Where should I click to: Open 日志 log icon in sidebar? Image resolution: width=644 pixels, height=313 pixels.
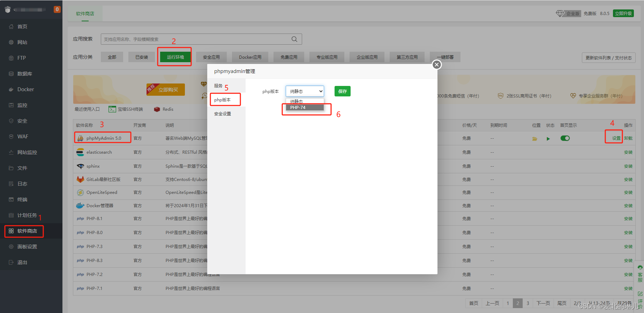point(11,184)
